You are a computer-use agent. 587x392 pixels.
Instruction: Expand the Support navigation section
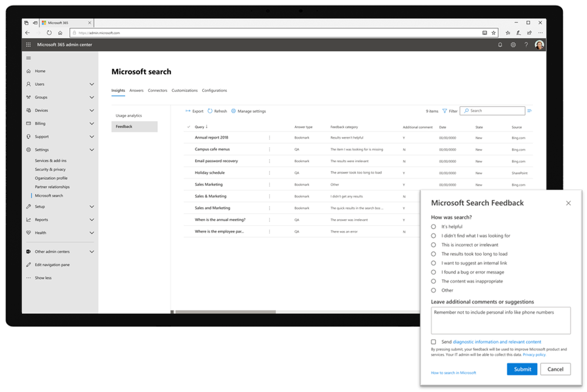pyautogui.click(x=92, y=137)
